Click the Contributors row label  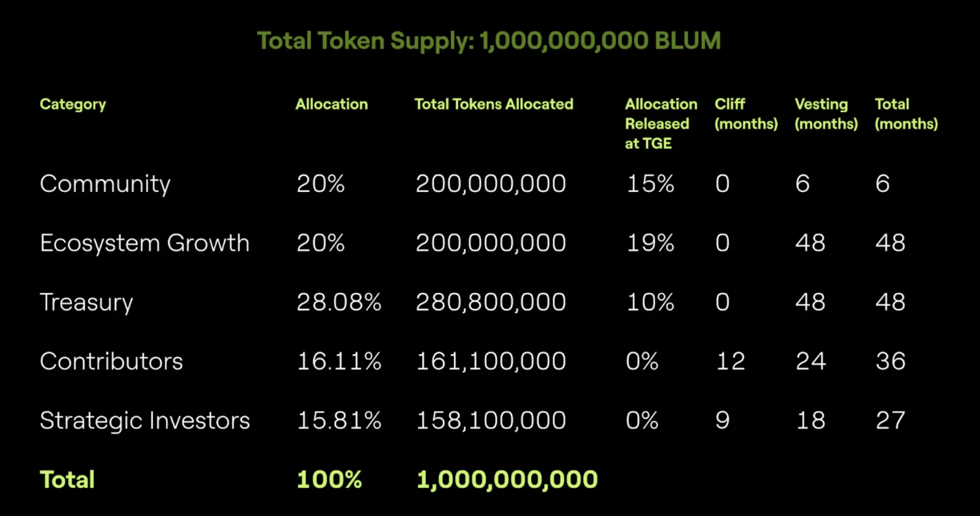(111, 362)
